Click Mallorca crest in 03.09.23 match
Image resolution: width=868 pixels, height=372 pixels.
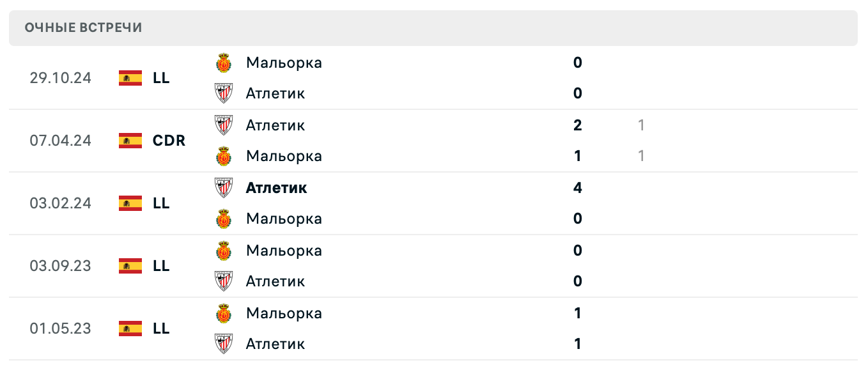224,251
